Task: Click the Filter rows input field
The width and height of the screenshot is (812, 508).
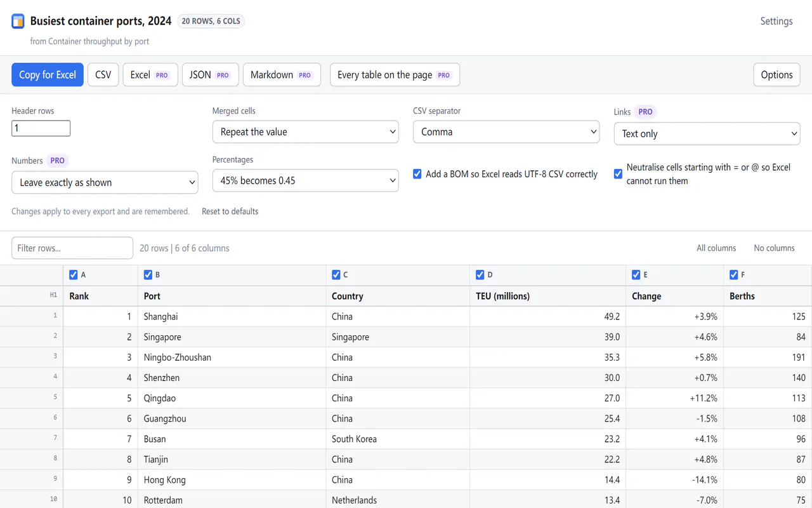Action: [72, 248]
